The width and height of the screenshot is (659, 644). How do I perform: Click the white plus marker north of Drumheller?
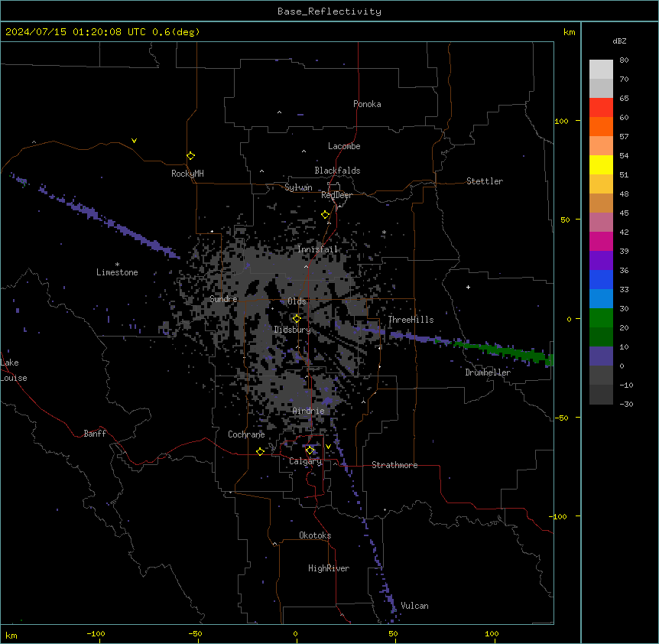click(468, 287)
